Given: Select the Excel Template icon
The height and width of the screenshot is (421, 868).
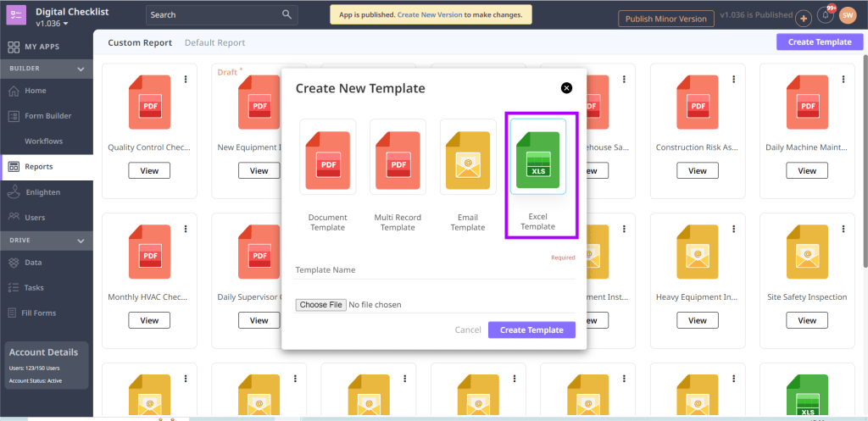Looking at the screenshot, I should [x=537, y=160].
